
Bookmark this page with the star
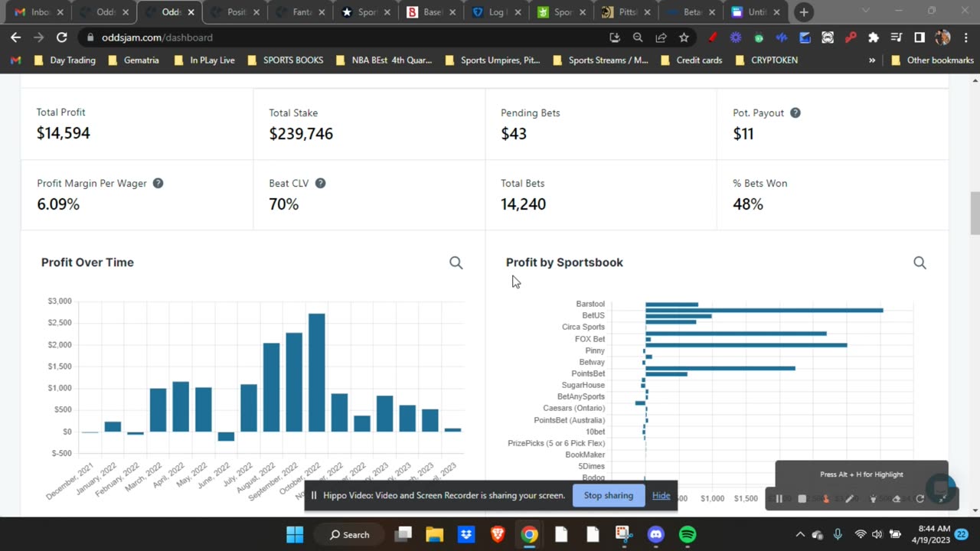point(684,37)
